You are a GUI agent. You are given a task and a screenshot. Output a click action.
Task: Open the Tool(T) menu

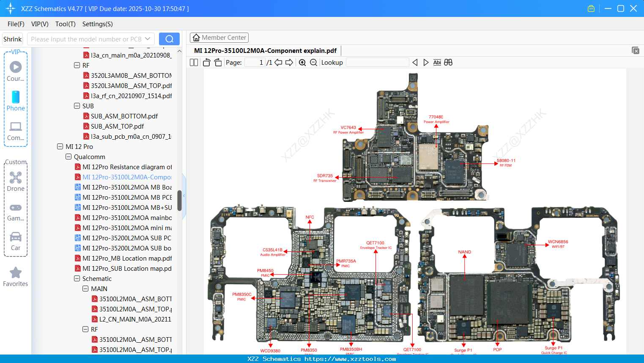click(65, 24)
